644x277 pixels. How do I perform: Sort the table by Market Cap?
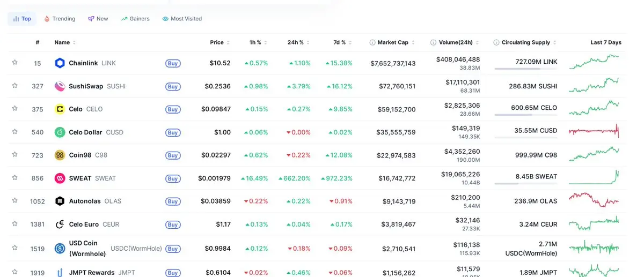396,42
